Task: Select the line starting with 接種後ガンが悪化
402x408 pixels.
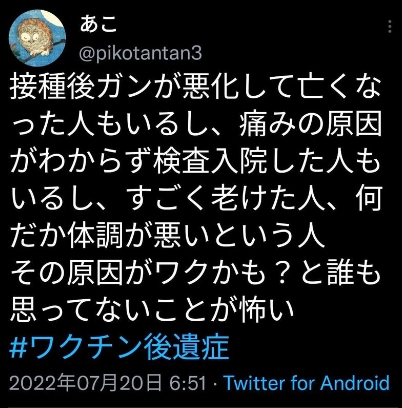Action: pyautogui.click(x=196, y=89)
